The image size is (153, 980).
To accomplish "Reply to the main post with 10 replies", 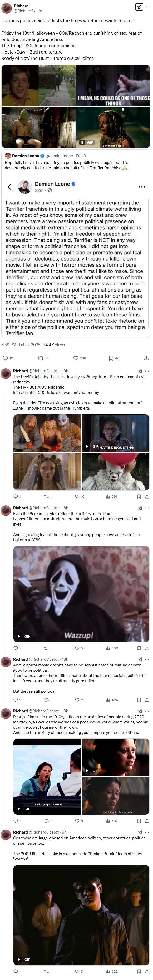I will point(8,358).
